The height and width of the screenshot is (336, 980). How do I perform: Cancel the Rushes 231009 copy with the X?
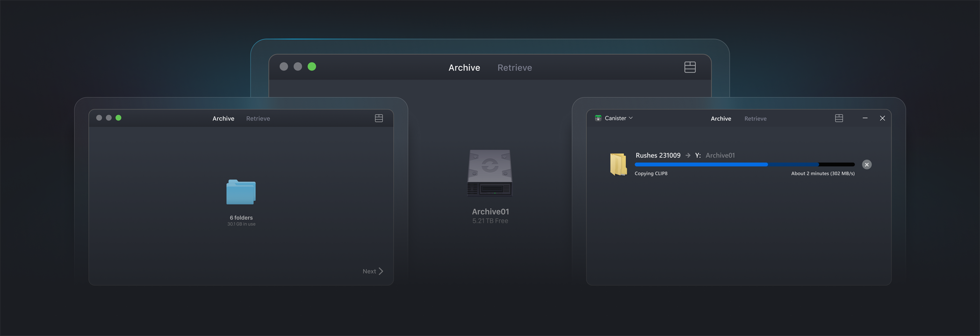point(866,164)
